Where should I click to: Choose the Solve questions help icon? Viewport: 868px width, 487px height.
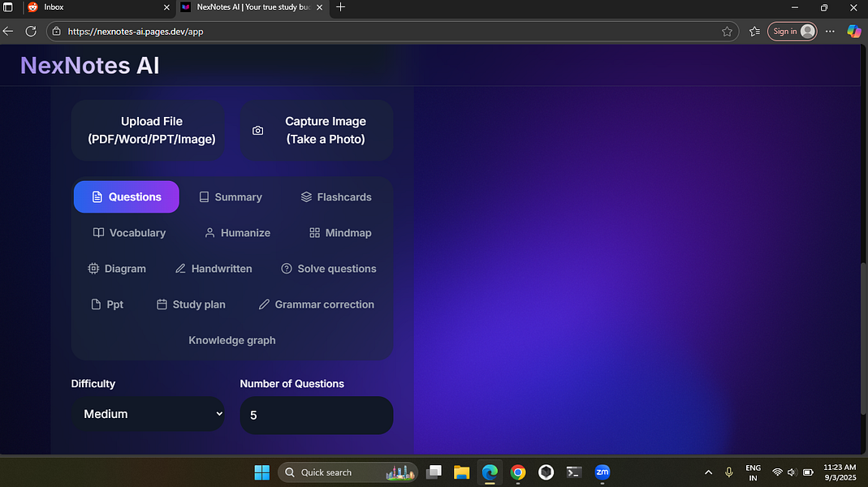pyautogui.click(x=286, y=268)
